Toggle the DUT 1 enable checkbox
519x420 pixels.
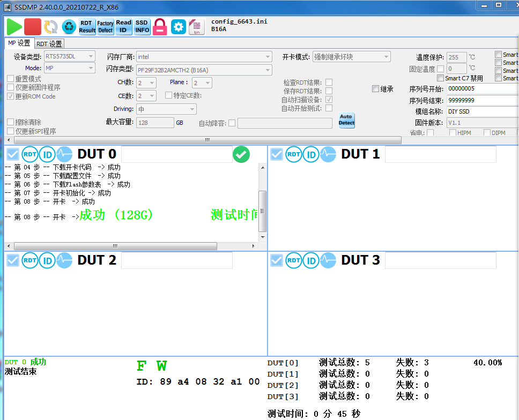point(276,154)
